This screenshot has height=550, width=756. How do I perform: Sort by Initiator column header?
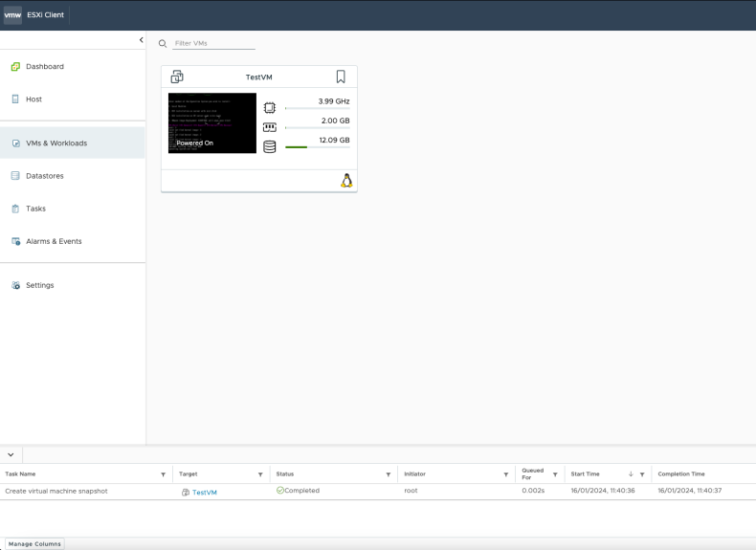point(414,474)
